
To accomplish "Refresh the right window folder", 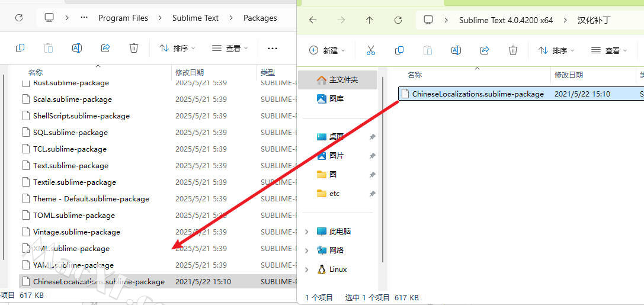I will [x=398, y=20].
